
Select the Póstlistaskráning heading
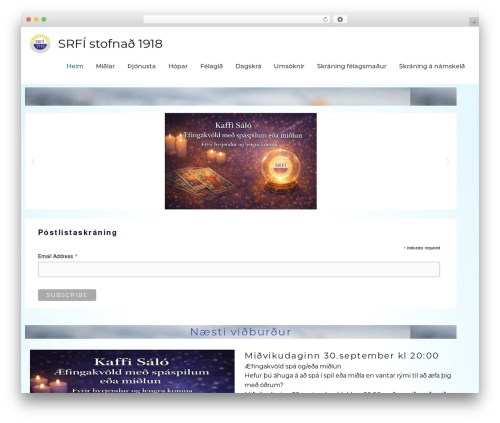pyautogui.click(x=77, y=232)
